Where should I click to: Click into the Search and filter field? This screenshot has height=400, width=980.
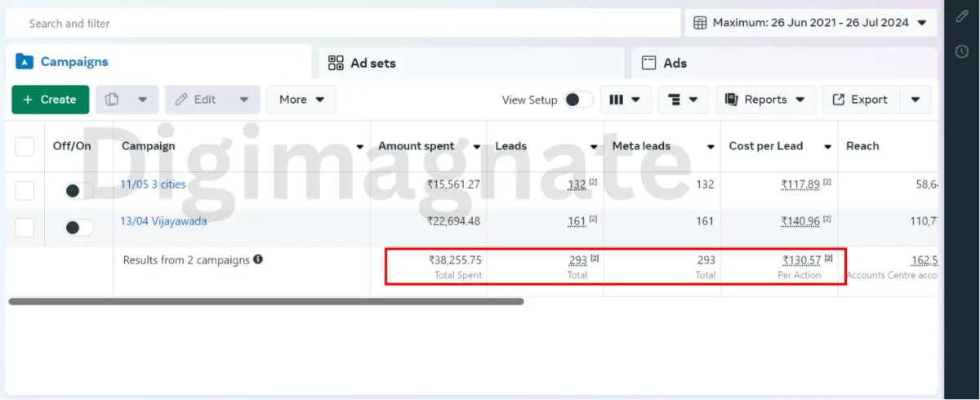point(343,23)
